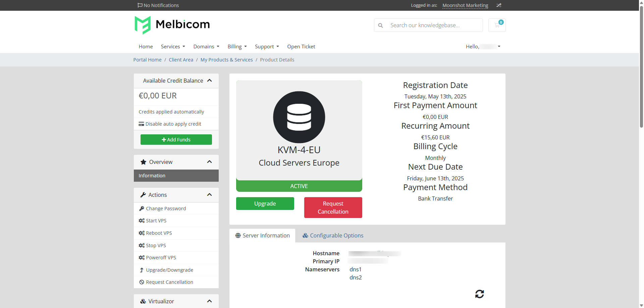Click Request Cancellation in the Actions sidebar
The image size is (644, 308).
click(x=176, y=282)
